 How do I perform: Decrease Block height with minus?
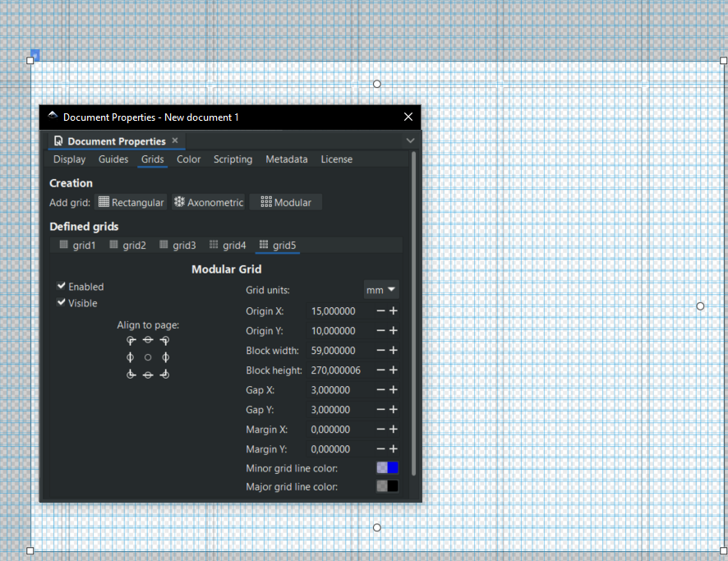tap(380, 370)
